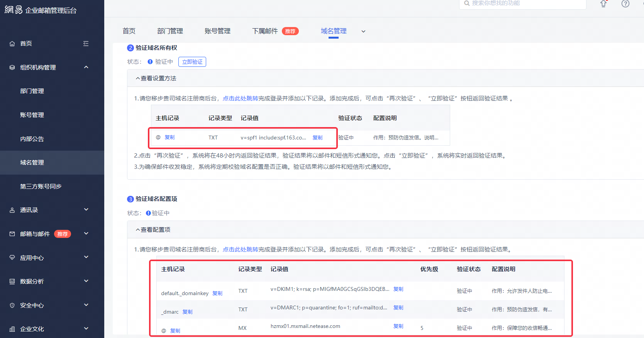Image resolution: width=644 pixels, height=338 pixels.
Task: Collapse the 组织机构管理 sidebar section
Action: (x=86, y=67)
